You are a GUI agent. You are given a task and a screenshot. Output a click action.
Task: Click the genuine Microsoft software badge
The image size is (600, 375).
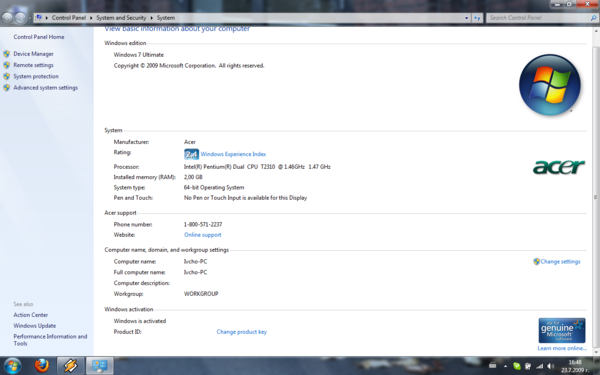tap(562, 331)
